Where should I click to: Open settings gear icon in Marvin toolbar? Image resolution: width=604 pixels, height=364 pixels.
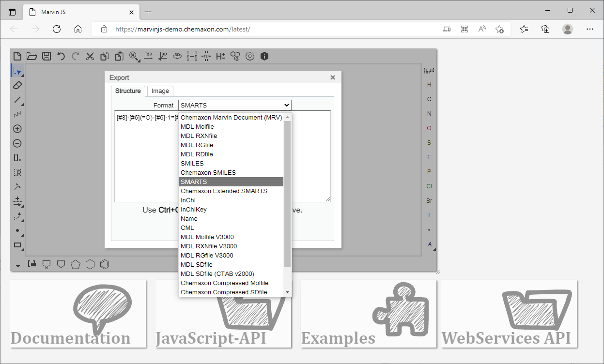tap(250, 56)
